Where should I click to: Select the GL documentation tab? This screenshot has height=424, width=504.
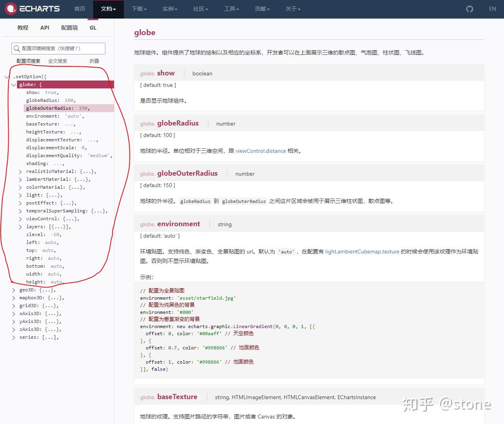tap(93, 27)
